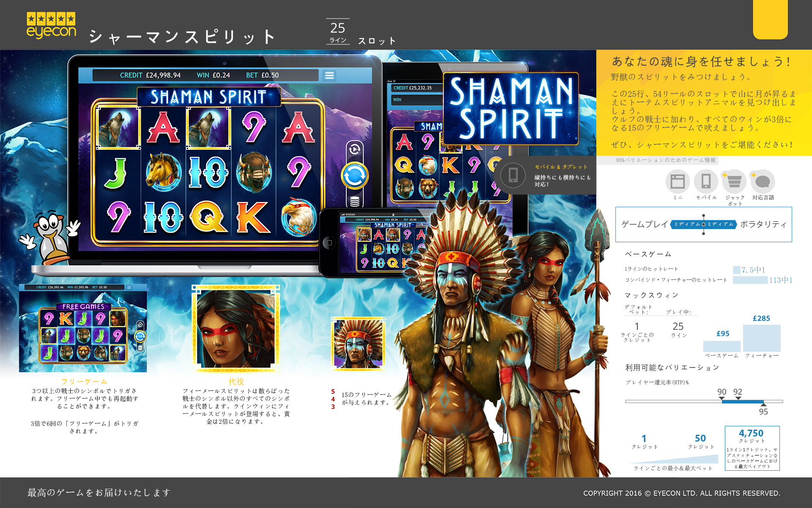Viewport: 812px width, 508px height.
Task: Click the autoplay icon above spin button
Action: [354, 149]
